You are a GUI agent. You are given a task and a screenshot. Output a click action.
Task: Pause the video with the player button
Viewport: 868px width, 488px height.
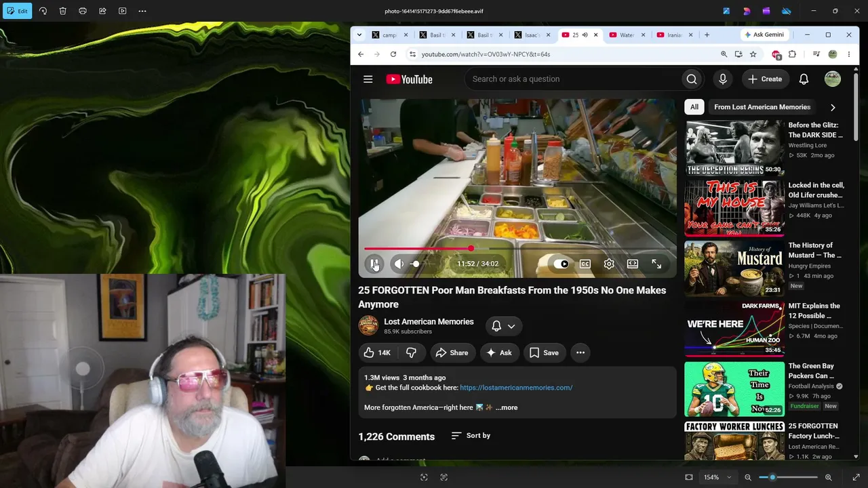coord(374,264)
